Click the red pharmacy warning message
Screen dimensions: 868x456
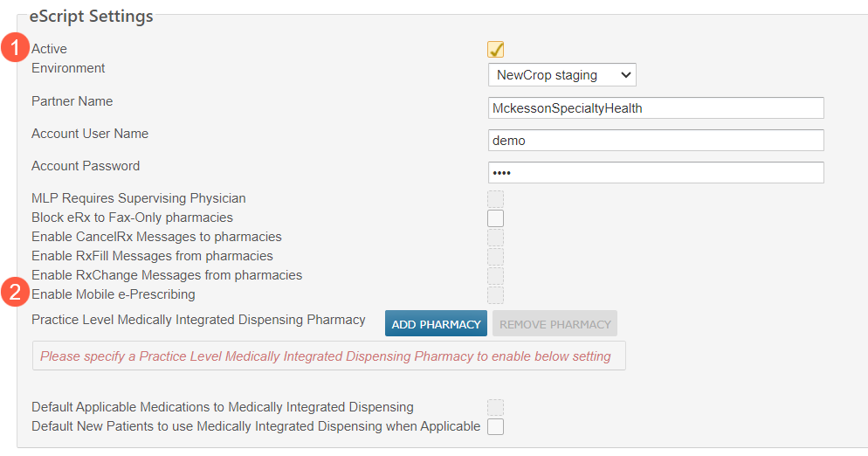[326, 356]
